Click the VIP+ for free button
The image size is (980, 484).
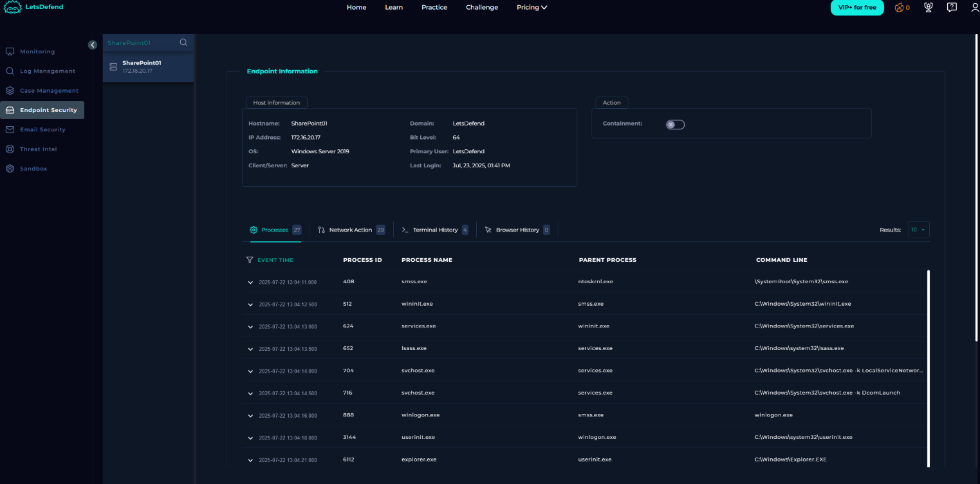857,8
